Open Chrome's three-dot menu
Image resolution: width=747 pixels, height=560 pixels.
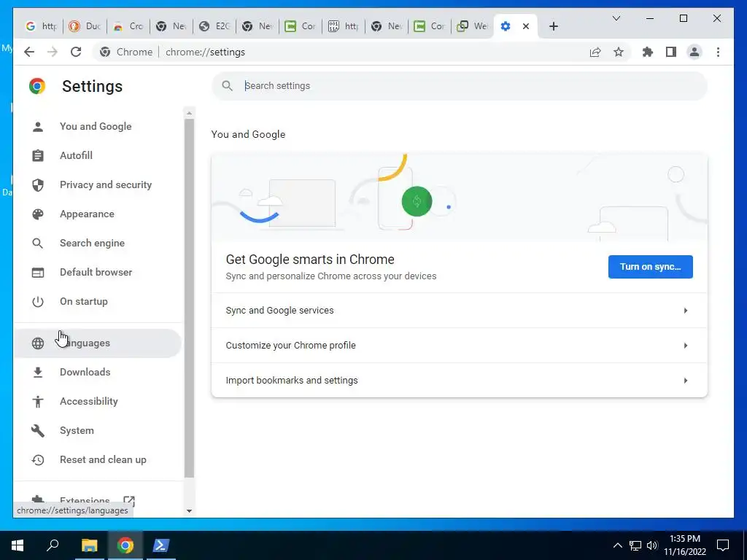click(x=718, y=52)
